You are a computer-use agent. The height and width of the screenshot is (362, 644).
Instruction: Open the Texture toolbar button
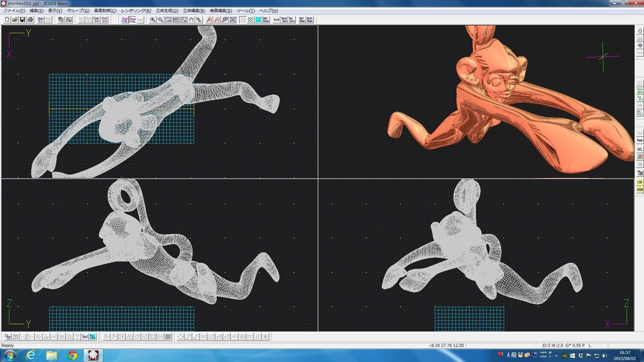[292, 20]
